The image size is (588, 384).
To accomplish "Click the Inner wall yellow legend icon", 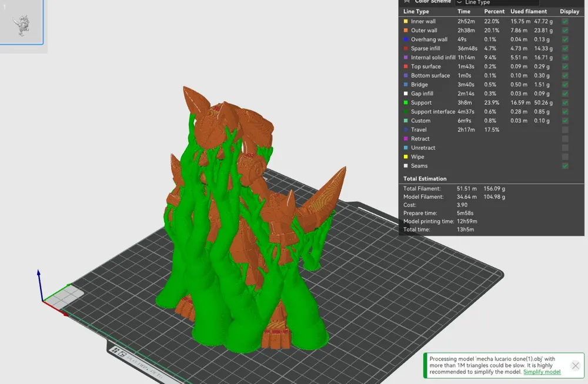I will click(405, 21).
